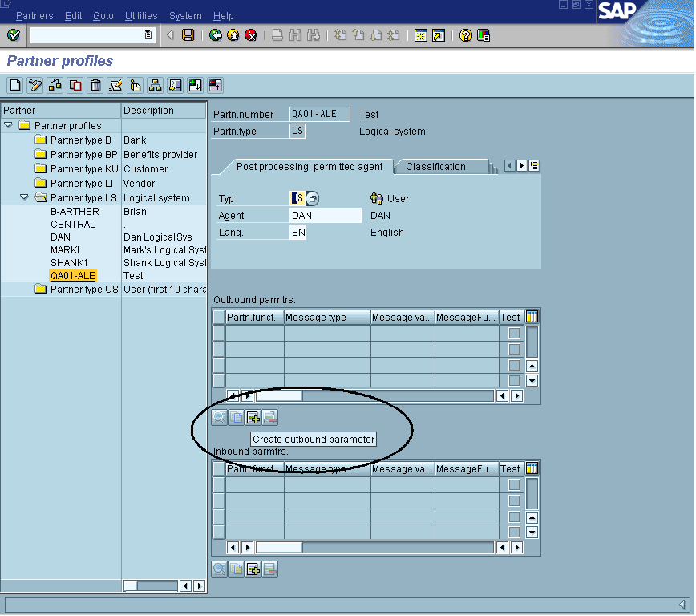
Task: Open the Utilities menu
Action: coord(141,15)
